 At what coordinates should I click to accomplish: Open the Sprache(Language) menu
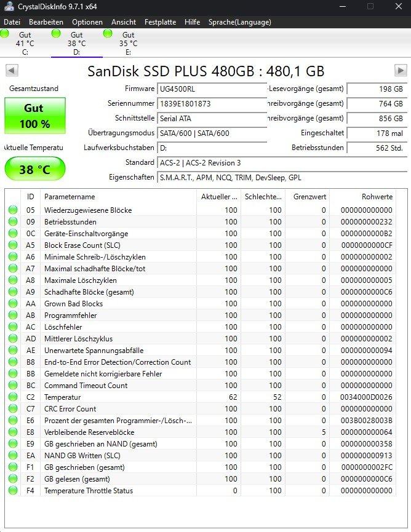coord(239,22)
